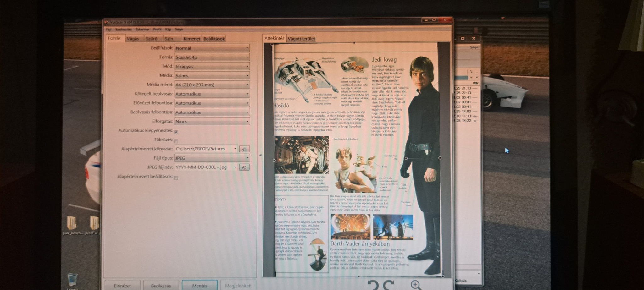Select the "10 11:13" row in background window
644x290 pixels.
[x=466, y=116]
